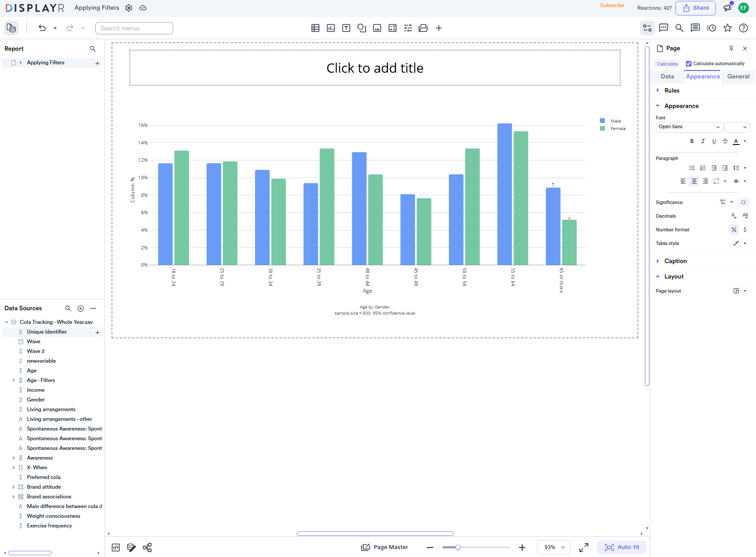Viewport: 756px width, 557px height.
Task: Select the text box tool
Action: 346,28
